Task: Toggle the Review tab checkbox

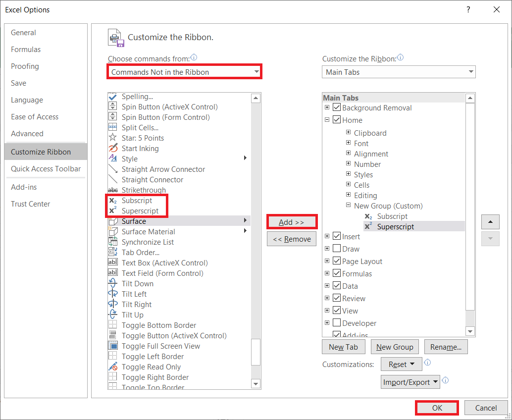Action: pyautogui.click(x=337, y=298)
